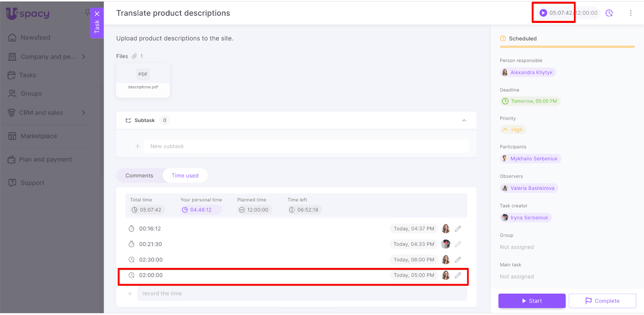Screen dimensions: 644x315
Task: Click the play timer icon in header
Action: pyautogui.click(x=543, y=13)
